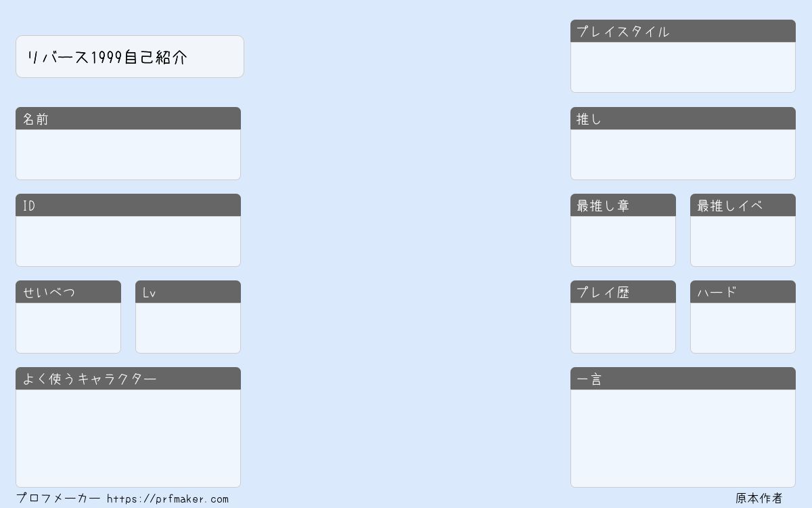Click the 推し field box
Viewport: 812px width, 508px height.
pos(683,154)
